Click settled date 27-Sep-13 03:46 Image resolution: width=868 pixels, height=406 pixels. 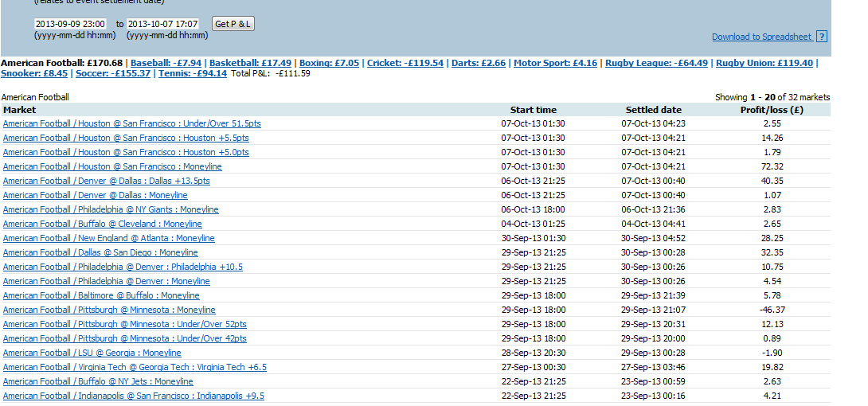[654, 368]
